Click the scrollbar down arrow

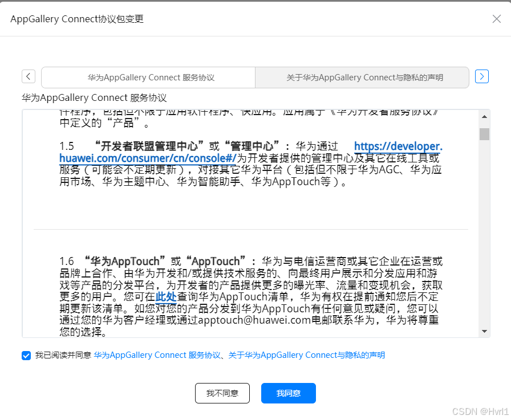(485, 332)
